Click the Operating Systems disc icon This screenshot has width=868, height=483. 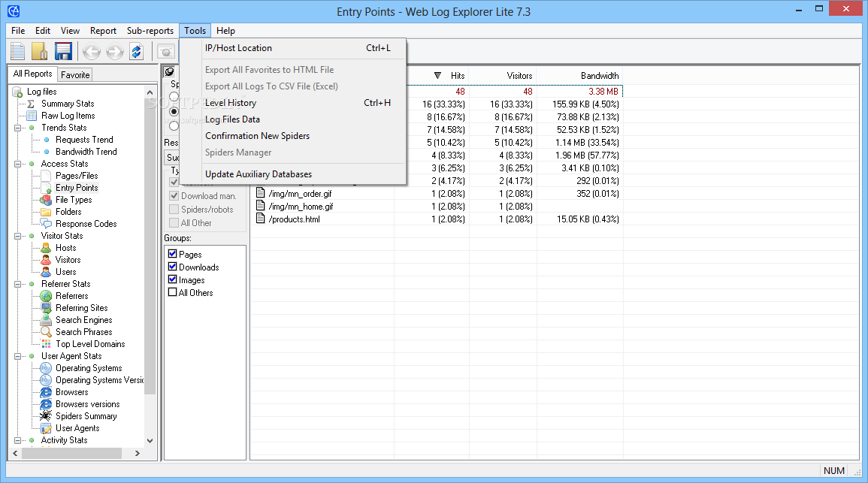[x=46, y=368]
